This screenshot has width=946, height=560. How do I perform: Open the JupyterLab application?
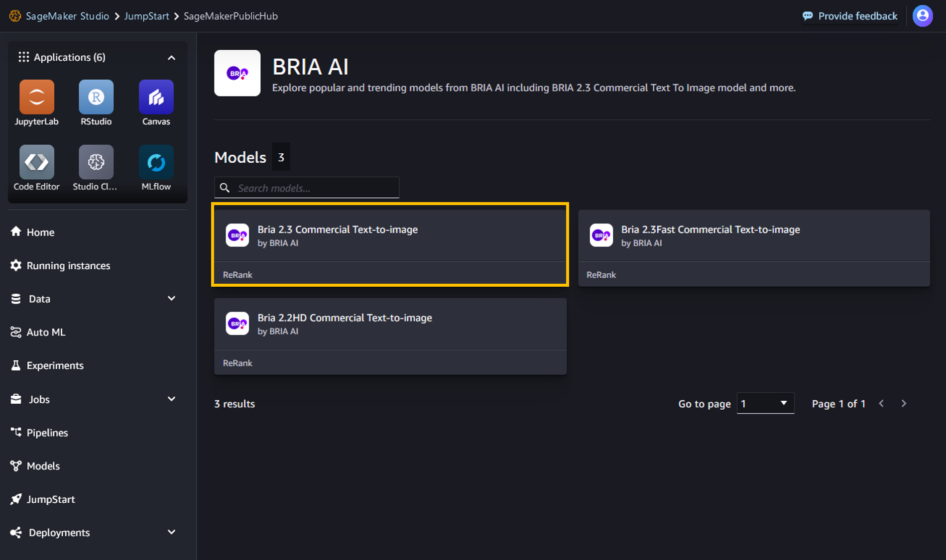[36, 103]
